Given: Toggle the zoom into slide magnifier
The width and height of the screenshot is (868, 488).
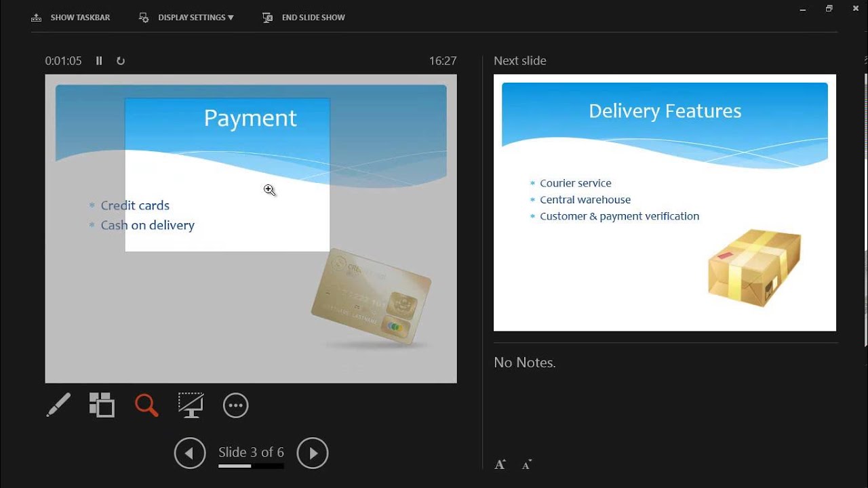Looking at the screenshot, I should point(146,405).
